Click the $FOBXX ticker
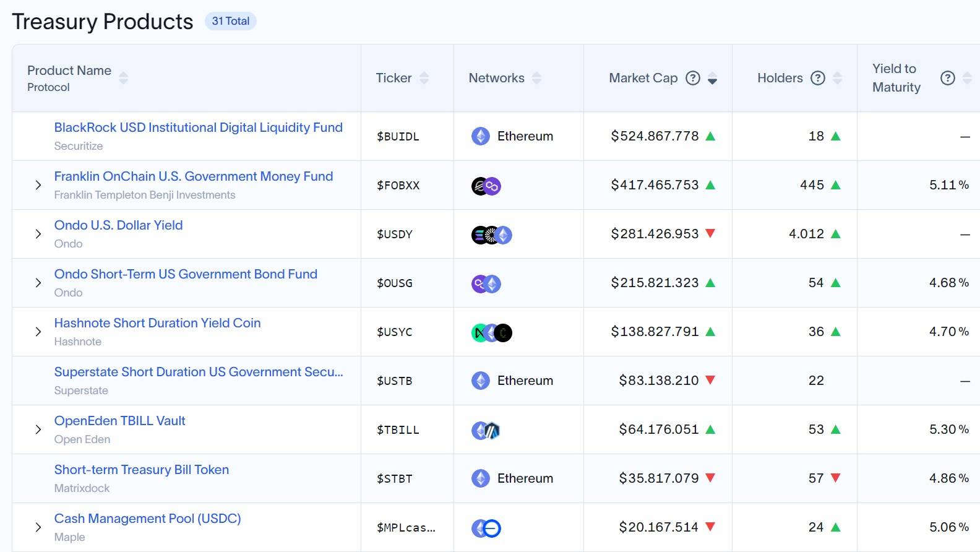Image resolution: width=980 pixels, height=552 pixels. pyautogui.click(x=398, y=185)
